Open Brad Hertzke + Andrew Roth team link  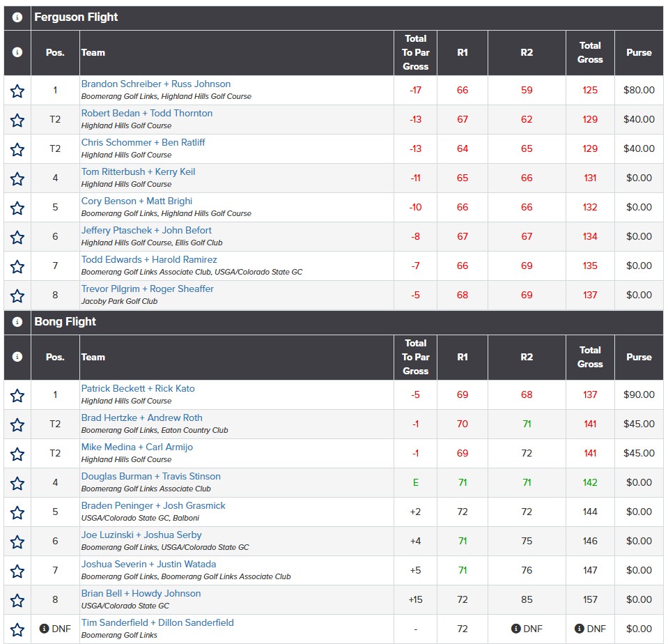pyautogui.click(x=142, y=417)
